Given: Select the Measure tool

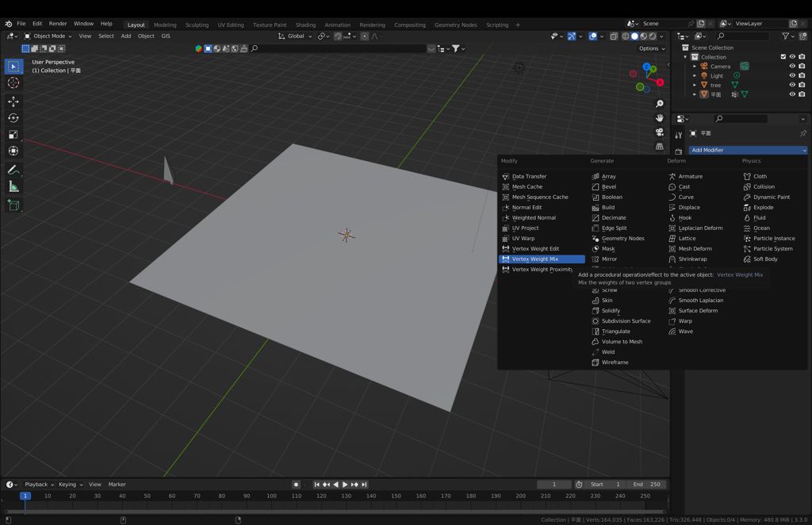Looking at the screenshot, I should click(x=13, y=187).
